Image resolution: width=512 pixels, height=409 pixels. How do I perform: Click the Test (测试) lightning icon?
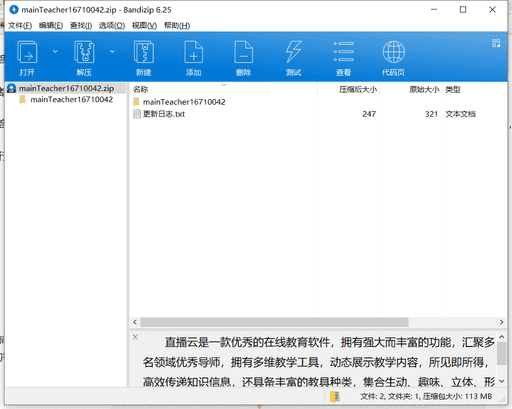[x=293, y=52]
